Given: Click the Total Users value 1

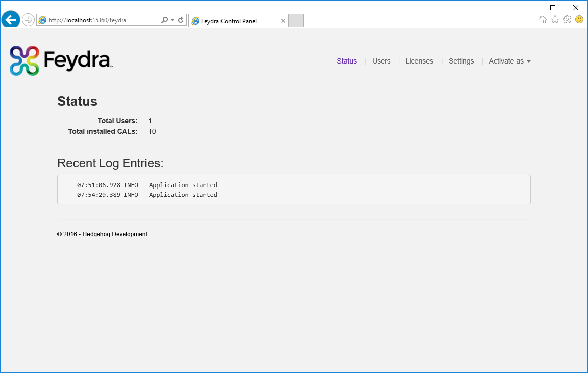Looking at the screenshot, I should coord(150,121).
